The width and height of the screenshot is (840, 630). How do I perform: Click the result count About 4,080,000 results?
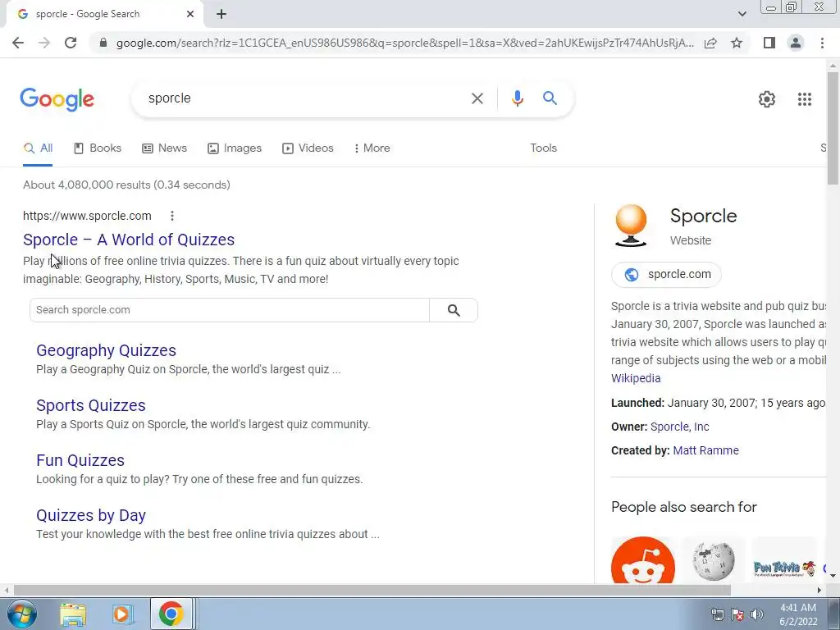pos(126,185)
